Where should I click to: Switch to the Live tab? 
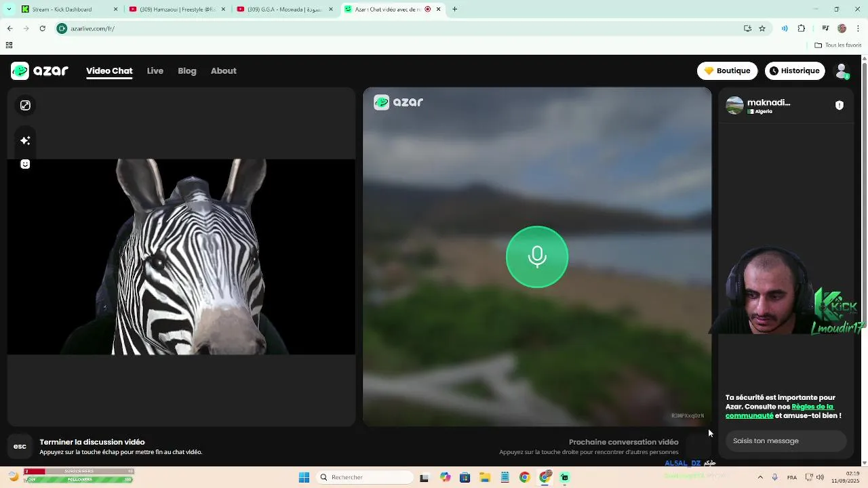(x=155, y=70)
